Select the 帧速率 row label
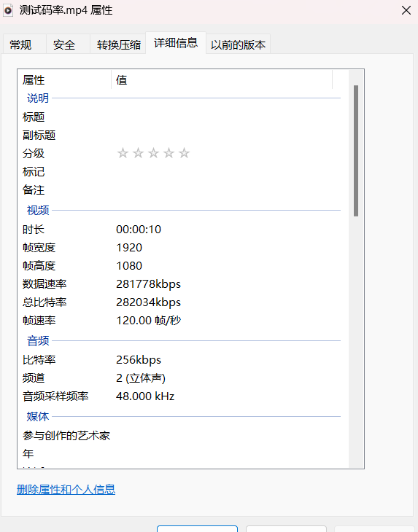The height and width of the screenshot is (532, 418). [39, 320]
